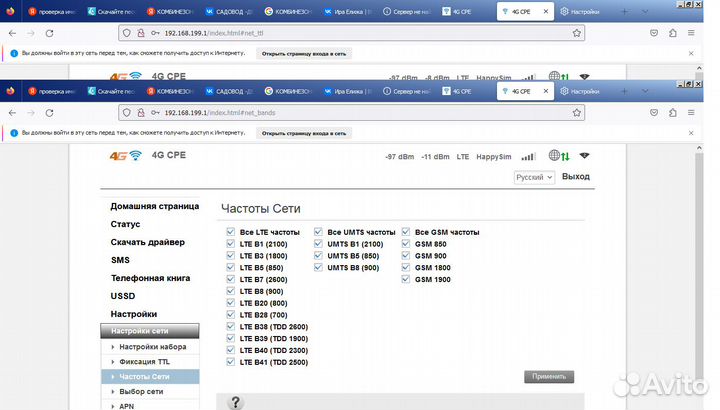Click the 'Выход' logout link
Screen dimensions: 720x410
tap(575, 177)
